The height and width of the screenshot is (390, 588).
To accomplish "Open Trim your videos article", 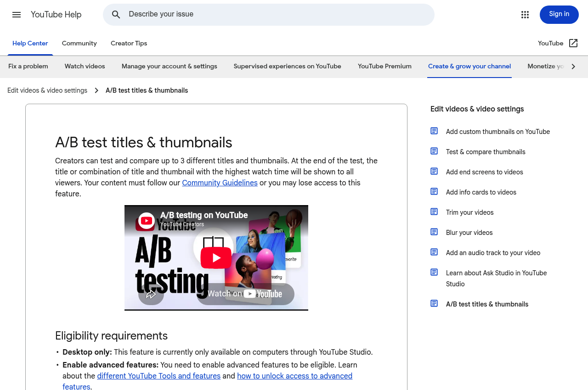I will (x=470, y=212).
